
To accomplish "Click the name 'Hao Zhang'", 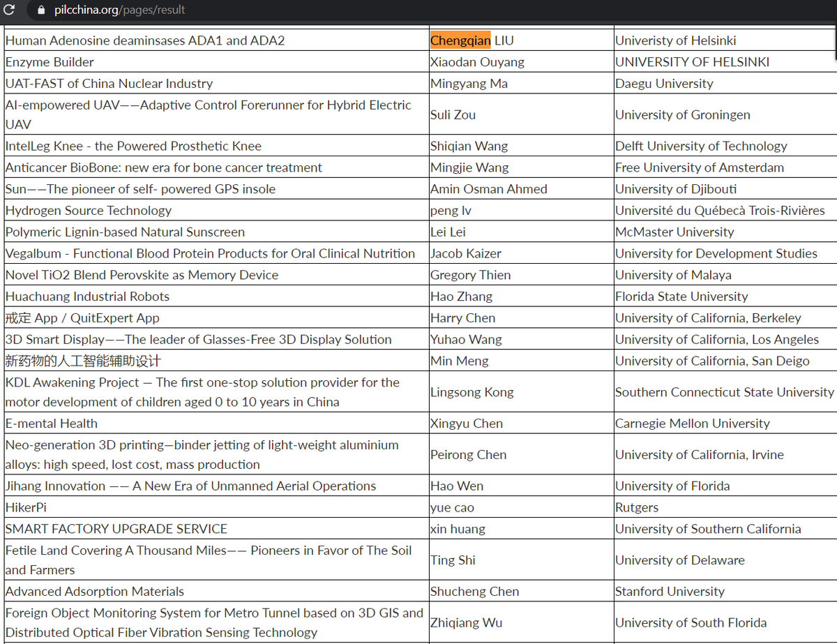I will pos(461,297).
